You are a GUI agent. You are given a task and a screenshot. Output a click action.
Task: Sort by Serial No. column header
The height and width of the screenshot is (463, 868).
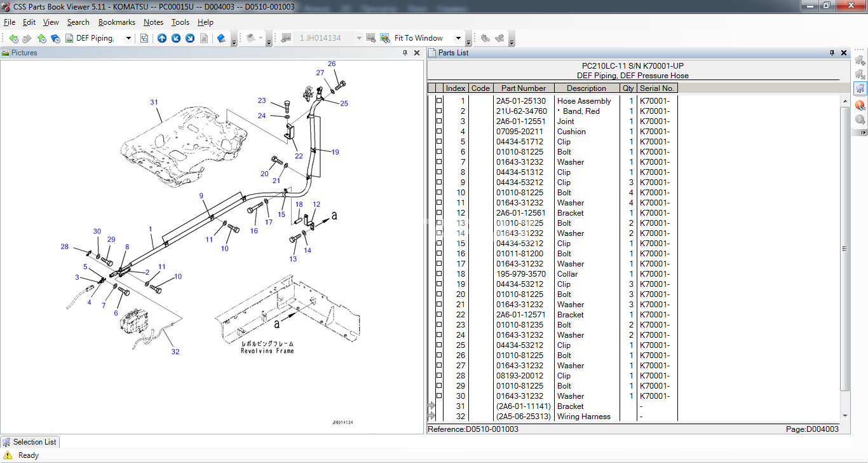(x=657, y=88)
